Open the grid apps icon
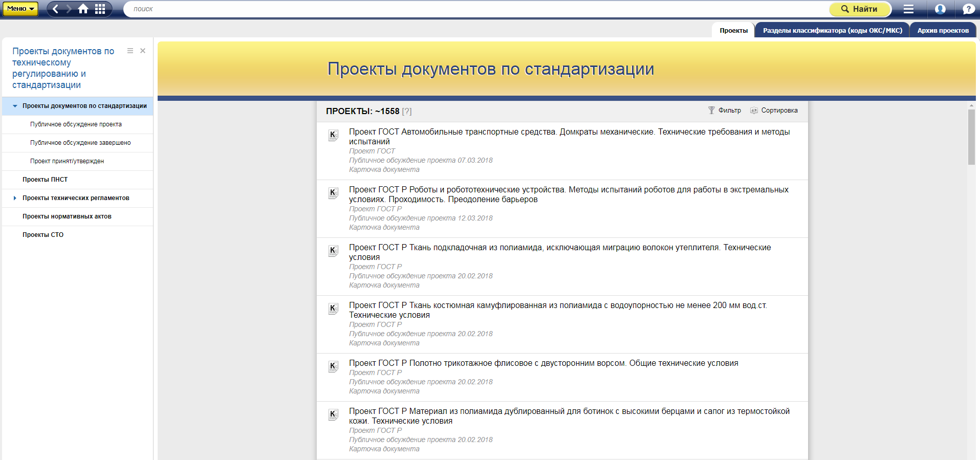The width and height of the screenshot is (980, 460). pos(100,9)
